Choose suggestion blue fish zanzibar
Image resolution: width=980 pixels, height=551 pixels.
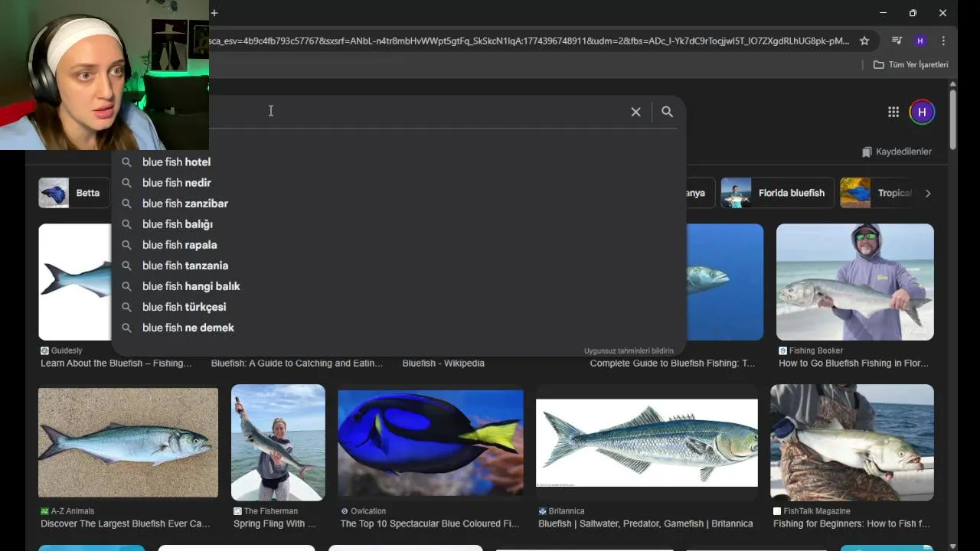point(398,203)
